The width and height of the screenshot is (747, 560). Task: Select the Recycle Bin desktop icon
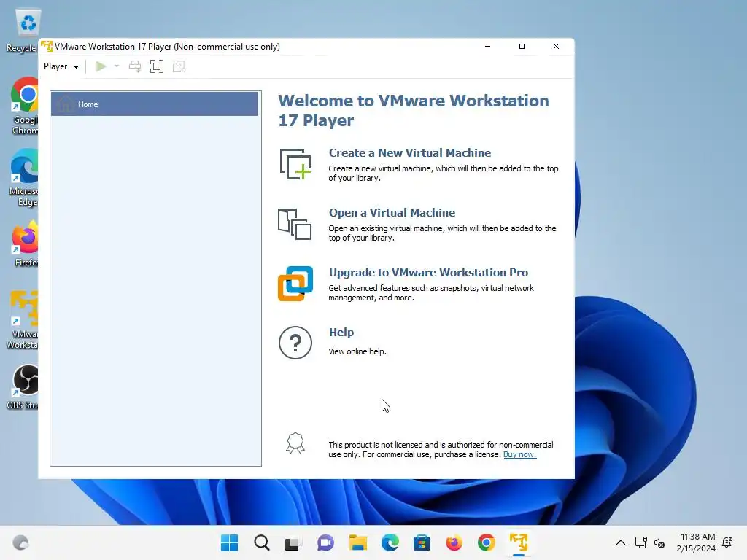coord(22,31)
